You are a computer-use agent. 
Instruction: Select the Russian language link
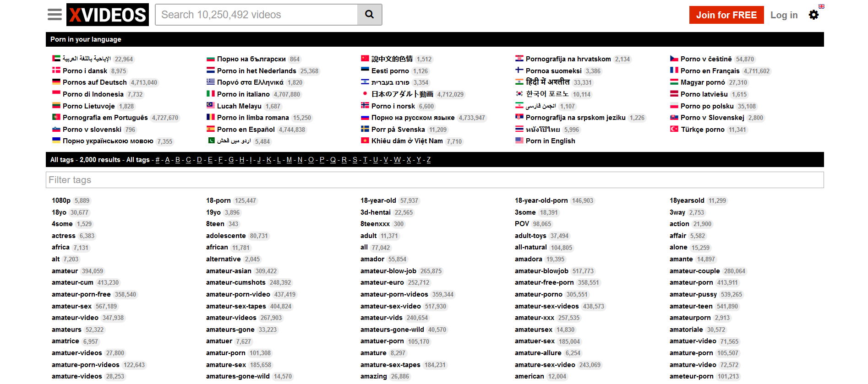tap(413, 118)
